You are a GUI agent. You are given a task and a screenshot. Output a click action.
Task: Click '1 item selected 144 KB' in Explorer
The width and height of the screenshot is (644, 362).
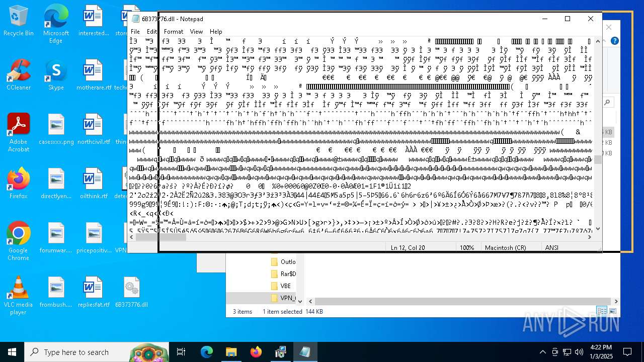point(292,312)
